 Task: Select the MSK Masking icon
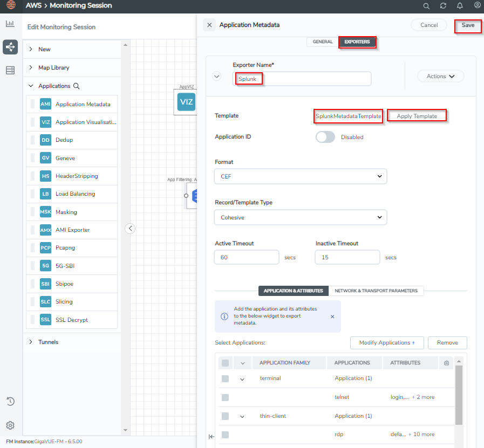(x=45, y=212)
